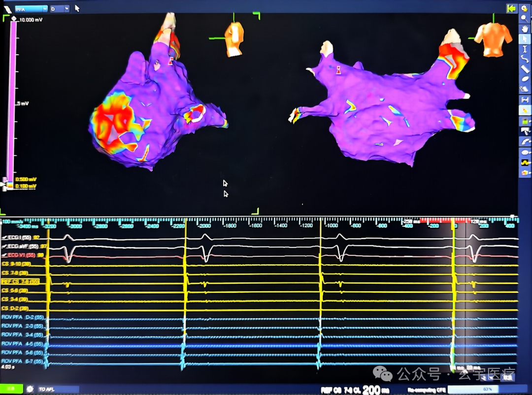
Task: Open the PFA map dropdown
Action: pyautogui.click(x=31, y=9)
